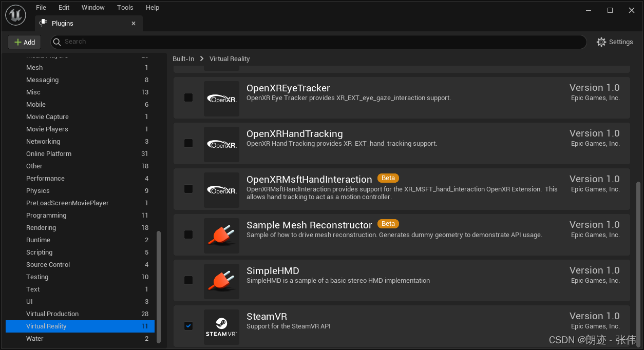
Task: Open the Edit menu
Action: (64, 7)
